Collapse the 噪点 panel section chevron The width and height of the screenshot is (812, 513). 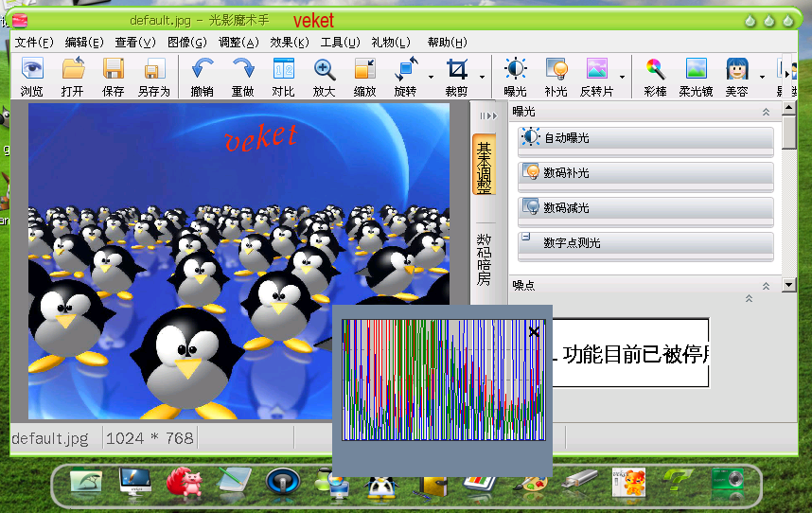(x=766, y=286)
